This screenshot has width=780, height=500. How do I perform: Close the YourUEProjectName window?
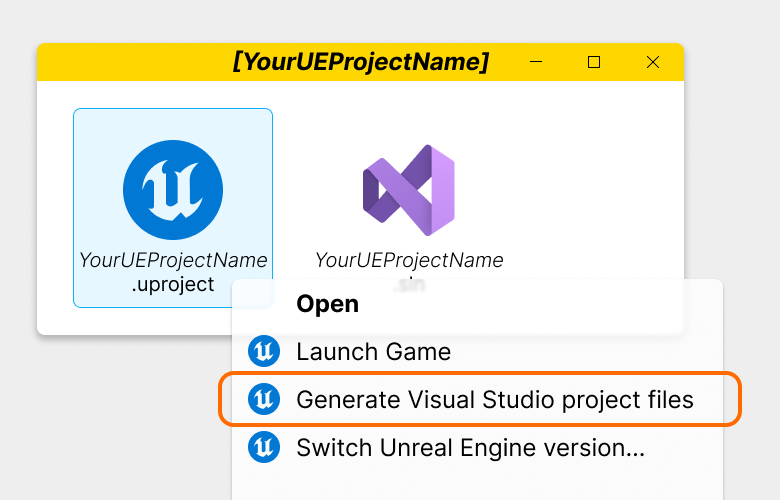pos(653,62)
